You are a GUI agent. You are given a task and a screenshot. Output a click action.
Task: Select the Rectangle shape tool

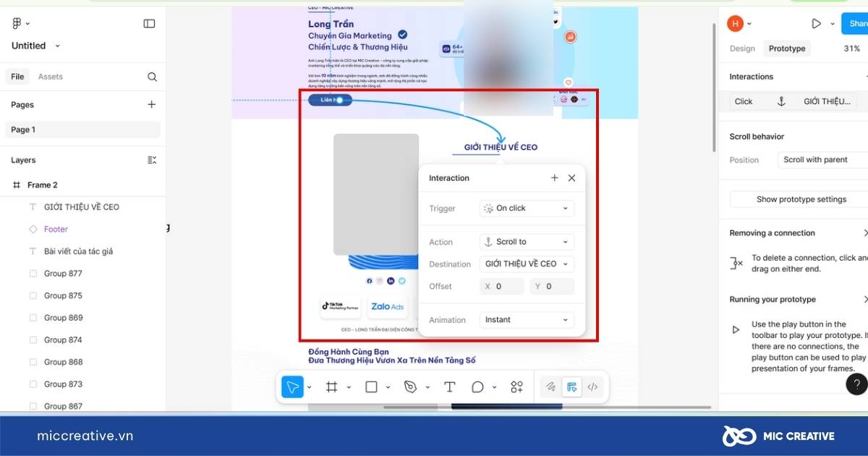click(x=371, y=387)
